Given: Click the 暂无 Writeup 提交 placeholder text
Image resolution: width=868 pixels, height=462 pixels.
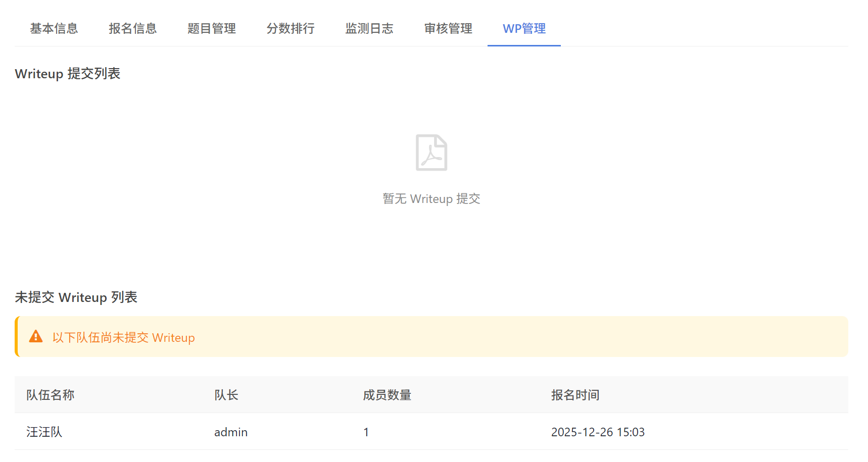Looking at the screenshot, I should tap(431, 199).
